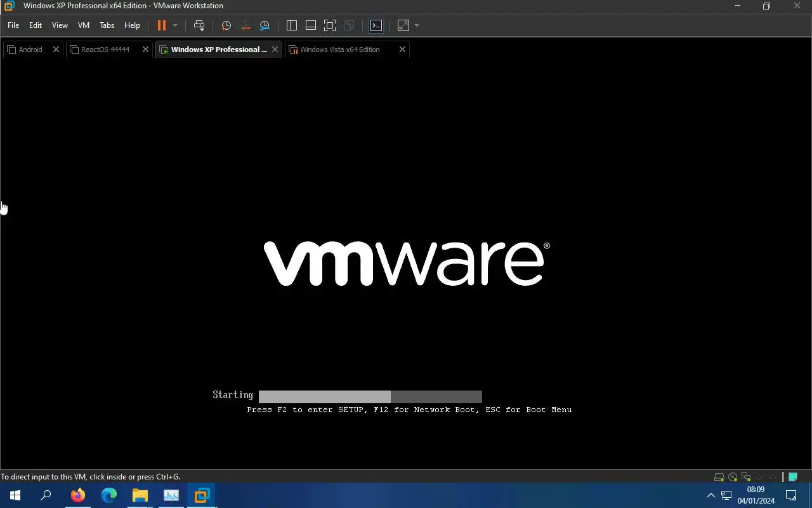Open the stretch display dropdown arrow

pos(417,25)
